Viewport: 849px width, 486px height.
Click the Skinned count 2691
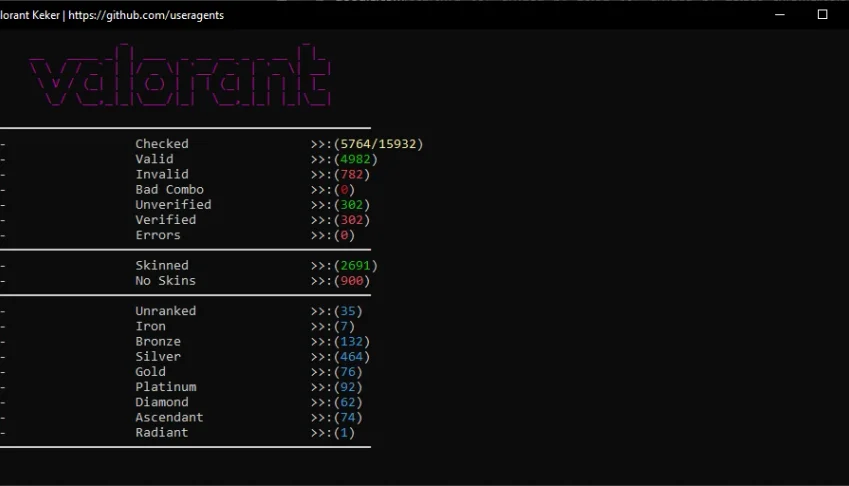pos(355,265)
